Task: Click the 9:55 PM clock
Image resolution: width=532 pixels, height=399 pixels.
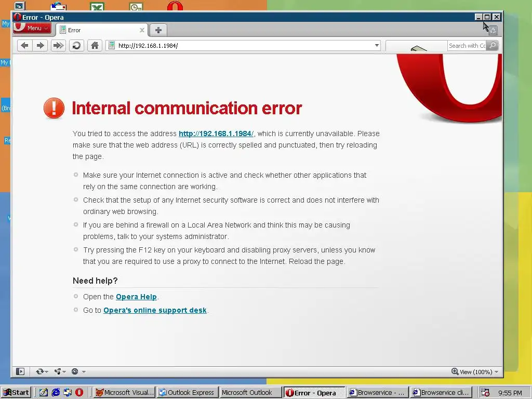Action: coord(510,393)
